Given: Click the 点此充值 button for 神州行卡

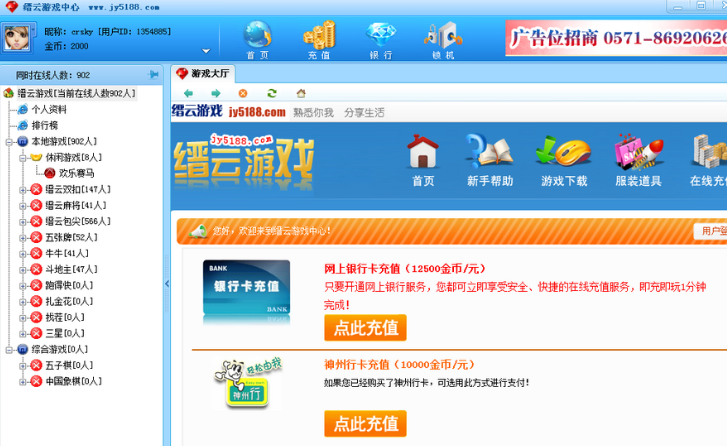Looking at the screenshot, I should tap(365, 423).
